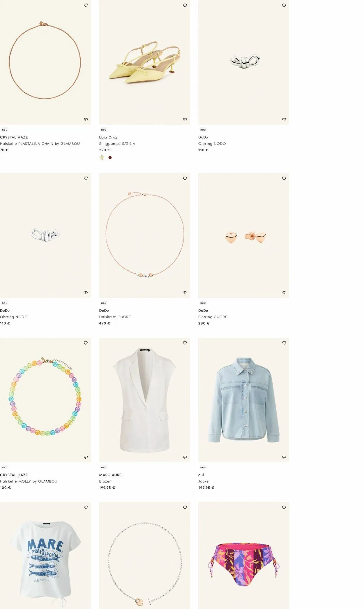
Task: Open Halskette MOLLY by GLAMBOU link
Action: 29,481
